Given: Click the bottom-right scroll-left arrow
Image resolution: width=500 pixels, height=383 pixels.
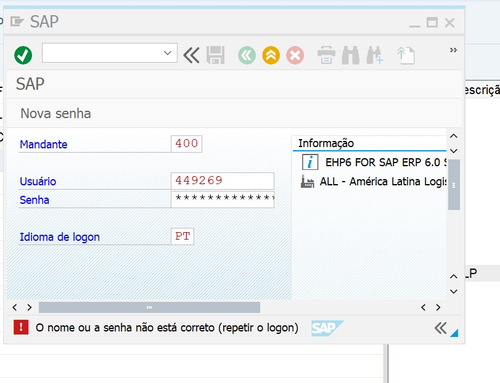Looking at the screenshot, I should coord(423,307).
